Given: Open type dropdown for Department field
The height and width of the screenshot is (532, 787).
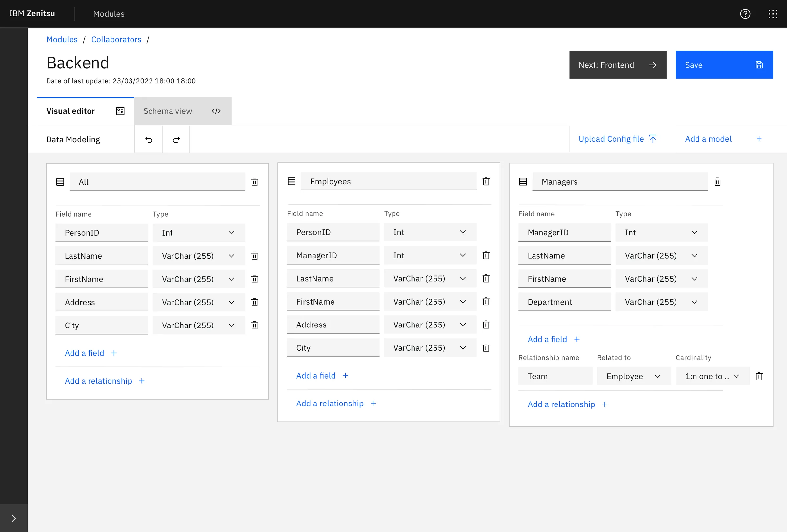Looking at the screenshot, I should coord(661,302).
